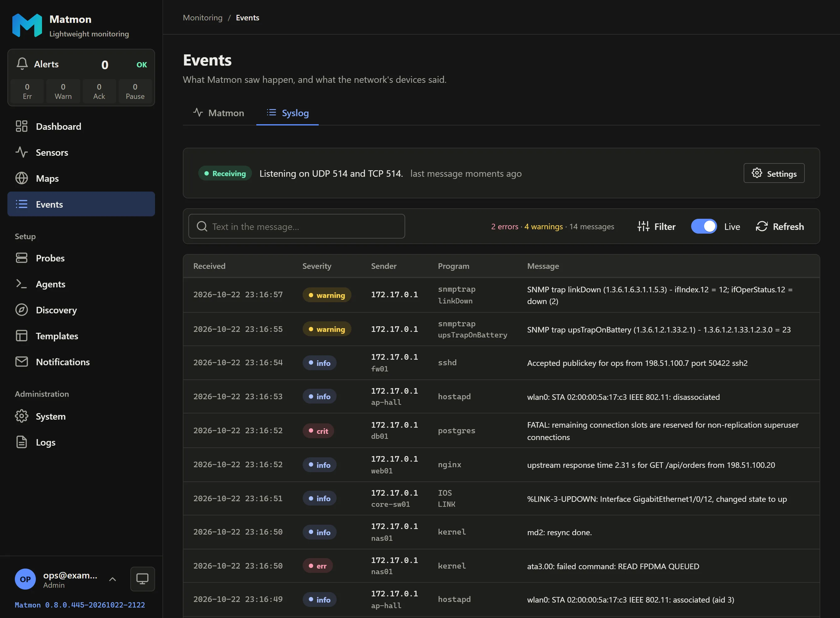Image resolution: width=840 pixels, height=618 pixels.
Task: Click the Matmon version string
Action: (80, 605)
